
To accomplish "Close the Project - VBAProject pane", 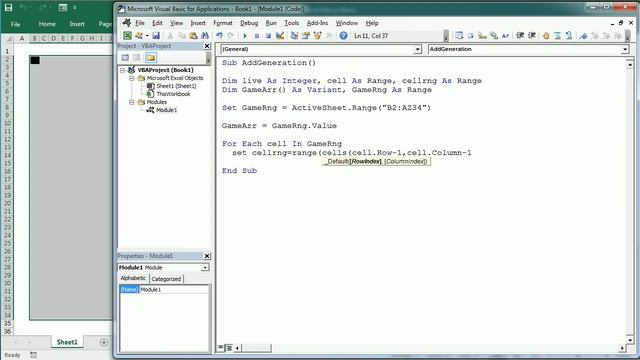I will coord(207,46).
